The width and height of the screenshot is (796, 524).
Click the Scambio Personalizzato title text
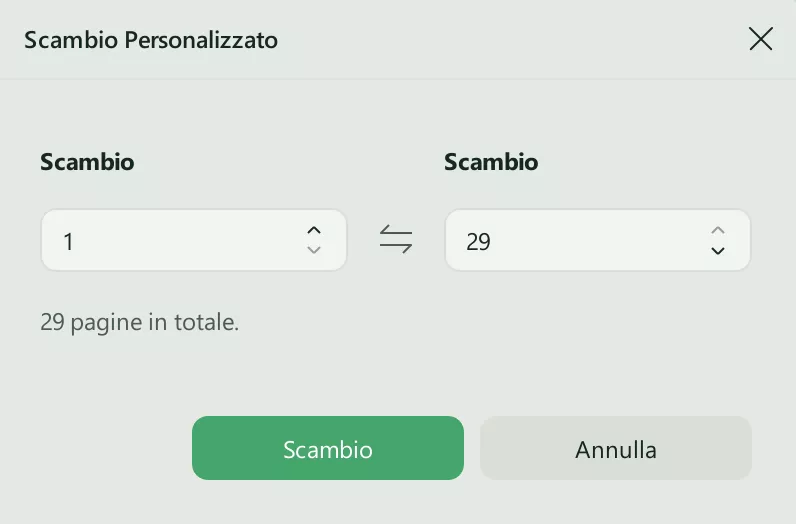pyautogui.click(x=151, y=40)
